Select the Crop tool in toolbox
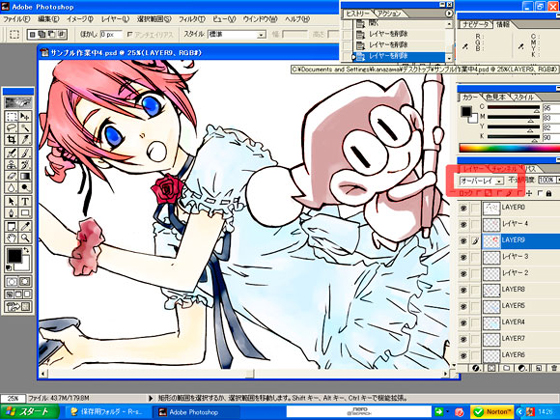This screenshot has height=420, width=560. pyautogui.click(x=11, y=139)
